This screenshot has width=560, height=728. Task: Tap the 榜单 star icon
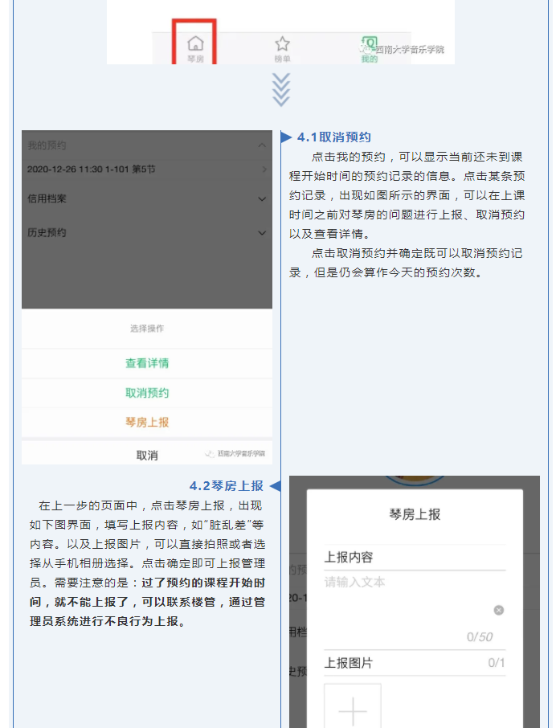point(282,47)
